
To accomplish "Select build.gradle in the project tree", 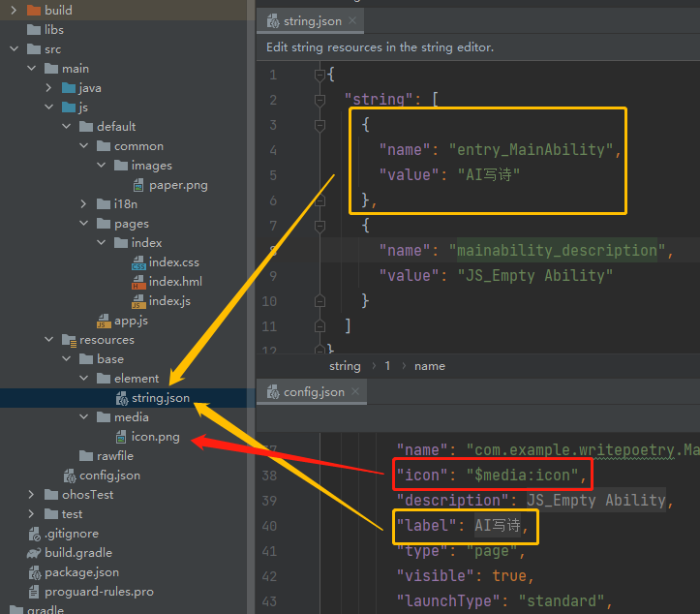I will (x=78, y=553).
